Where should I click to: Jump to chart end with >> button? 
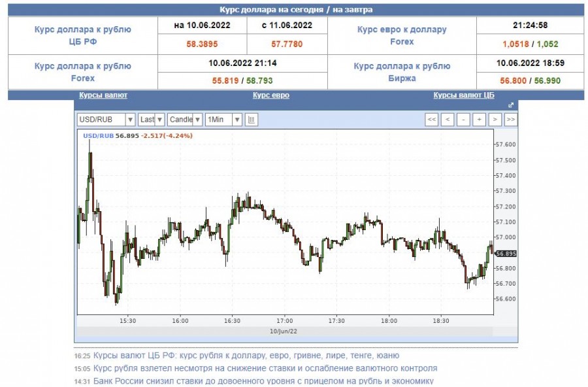coord(511,120)
